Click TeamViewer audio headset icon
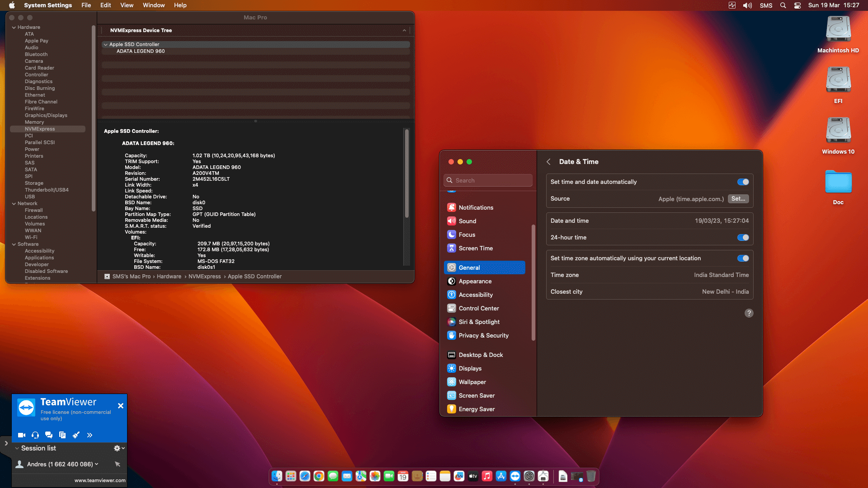 click(35, 435)
